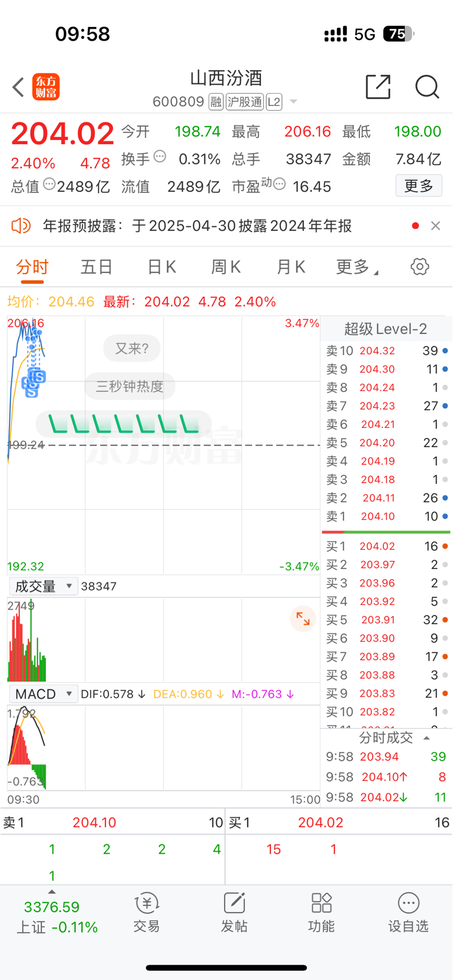Open the 上证 3376.59 index ticker
The height and width of the screenshot is (980, 453).
pyautogui.click(x=57, y=917)
